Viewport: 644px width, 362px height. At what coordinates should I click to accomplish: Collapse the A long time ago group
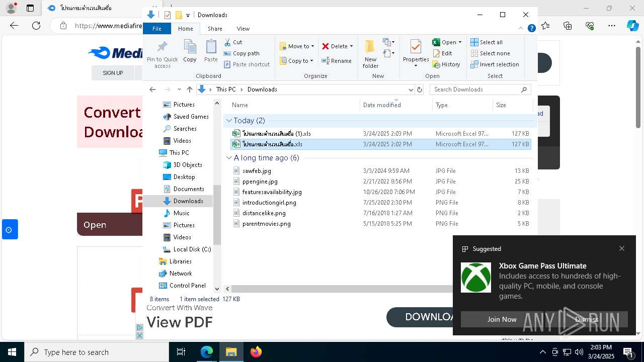click(229, 158)
